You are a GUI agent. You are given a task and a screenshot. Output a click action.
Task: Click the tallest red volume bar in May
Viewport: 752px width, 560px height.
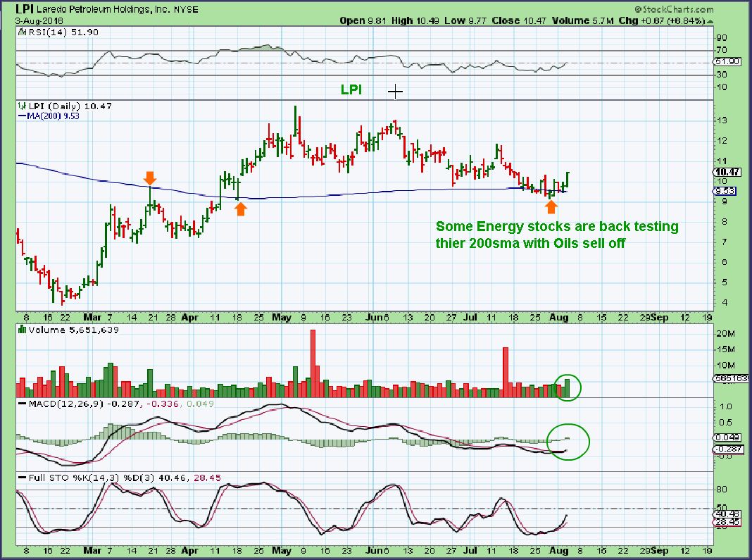[313, 363]
